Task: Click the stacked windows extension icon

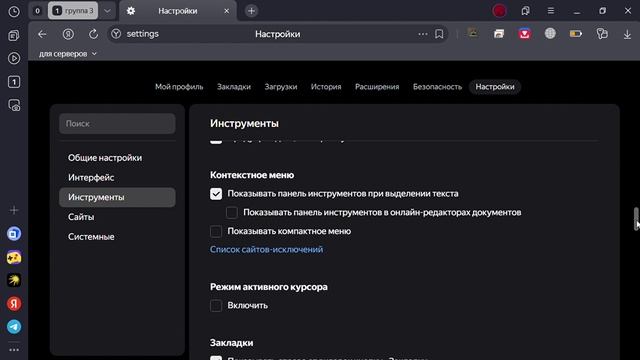Action: [x=499, y=34]
